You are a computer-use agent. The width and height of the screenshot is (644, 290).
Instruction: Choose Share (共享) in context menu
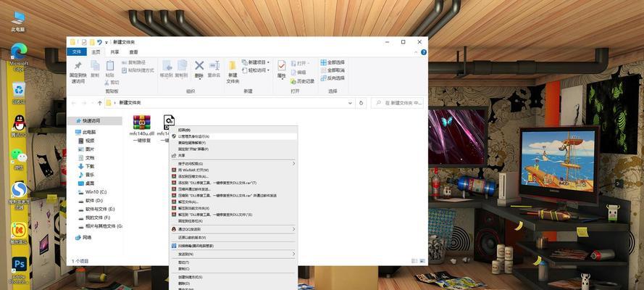pyautogui.click(x=233, y=155)
